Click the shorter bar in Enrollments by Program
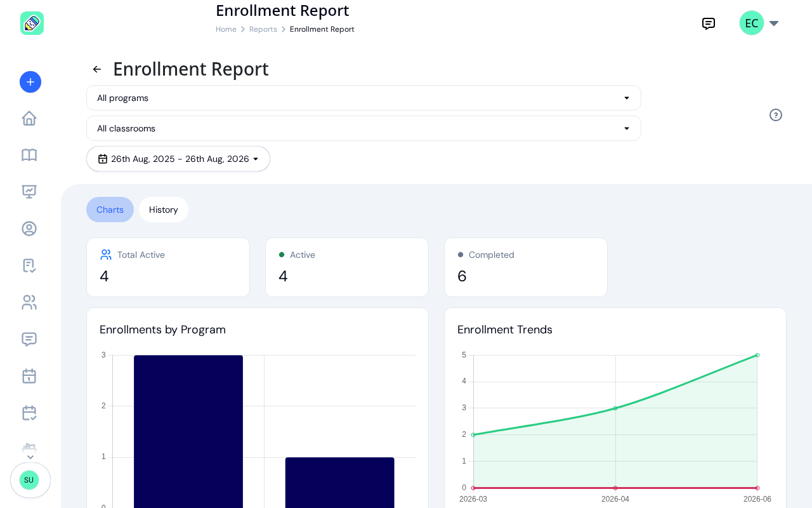This screenshot has height=508, width=812. pyautogui.click(x=340, y=483)
